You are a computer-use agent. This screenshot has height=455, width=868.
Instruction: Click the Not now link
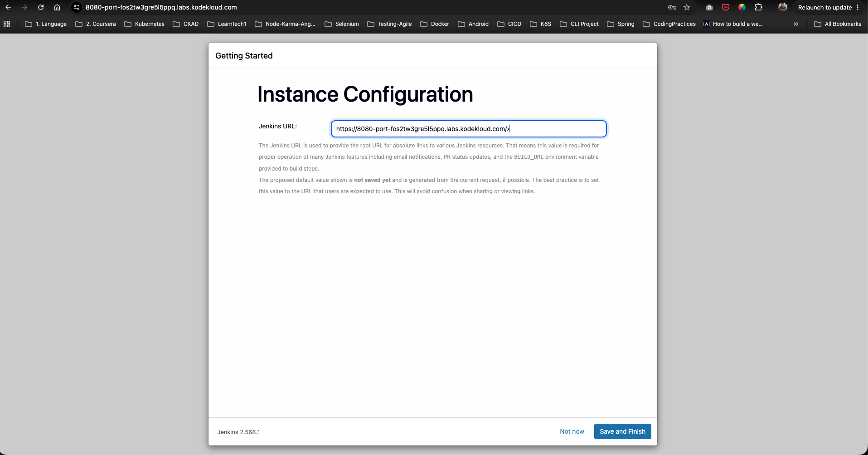coord(572,431)
